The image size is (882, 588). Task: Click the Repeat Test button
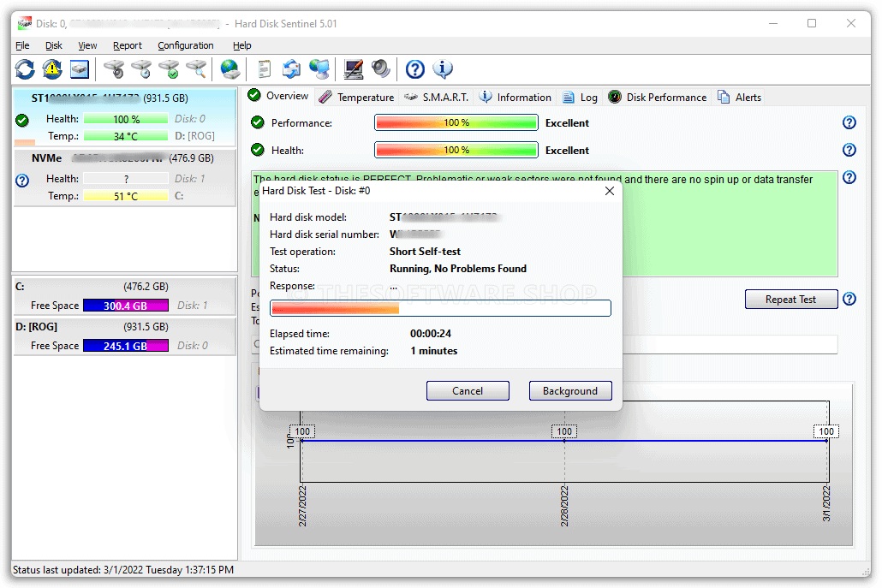[x=791, y=299]
